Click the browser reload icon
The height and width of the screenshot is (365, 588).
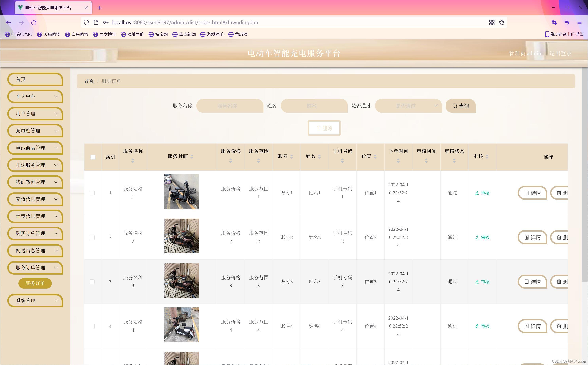[x=34, y=22]
